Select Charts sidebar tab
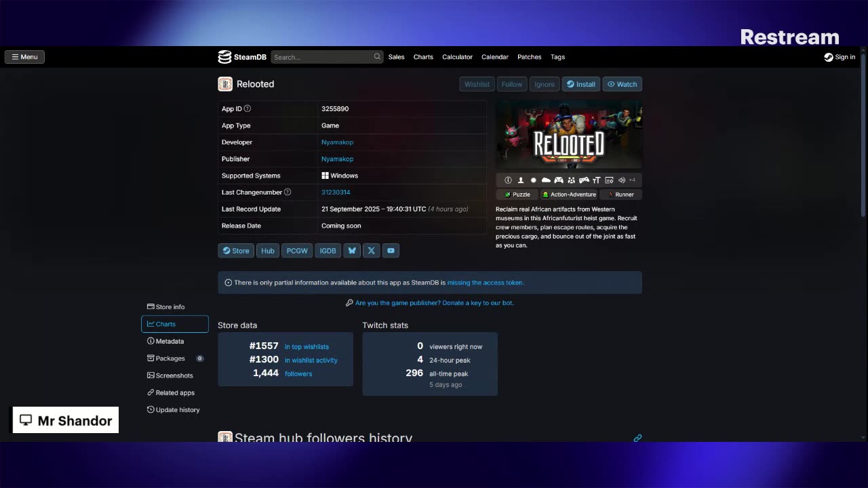The width and height of the screenshot is (868, 488). 175,324
